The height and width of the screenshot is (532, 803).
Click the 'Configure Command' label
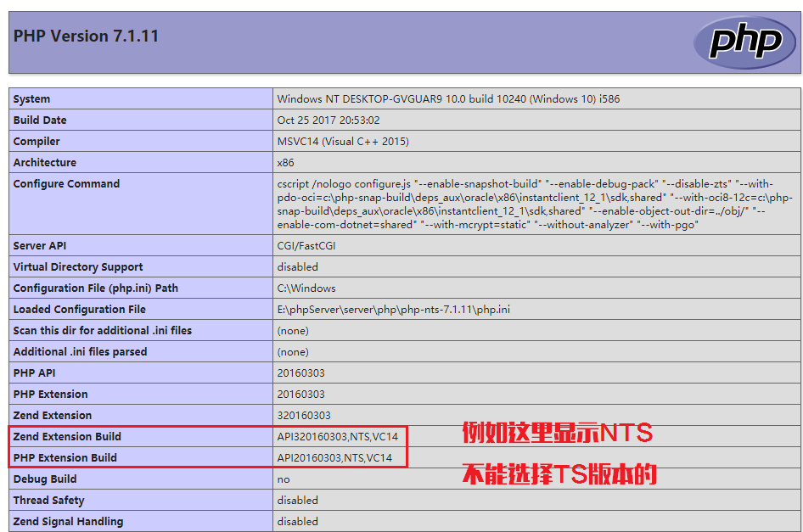pyautogui.click(x=66, y=183)
